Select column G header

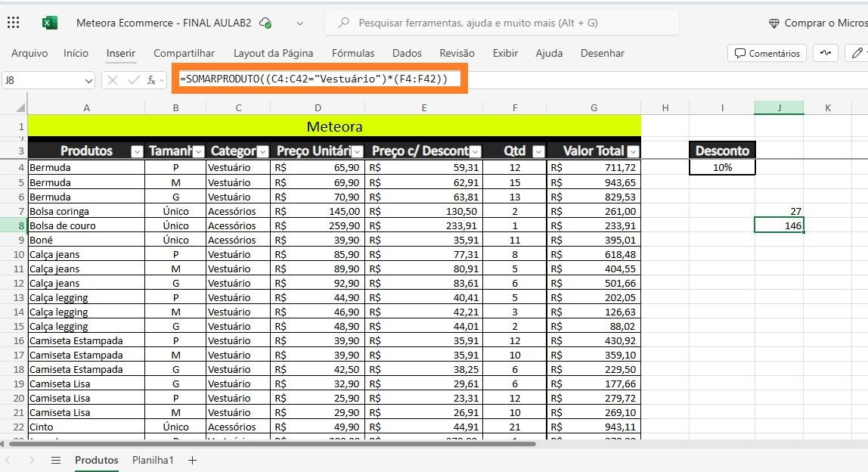tap(594, 108)
